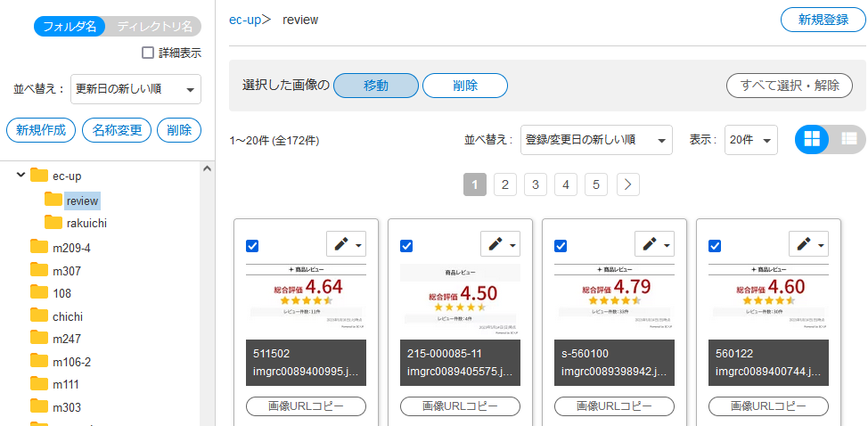Copy image URL for s-560100
Viewport: 868px width, 426px height.
pos(615,406)
